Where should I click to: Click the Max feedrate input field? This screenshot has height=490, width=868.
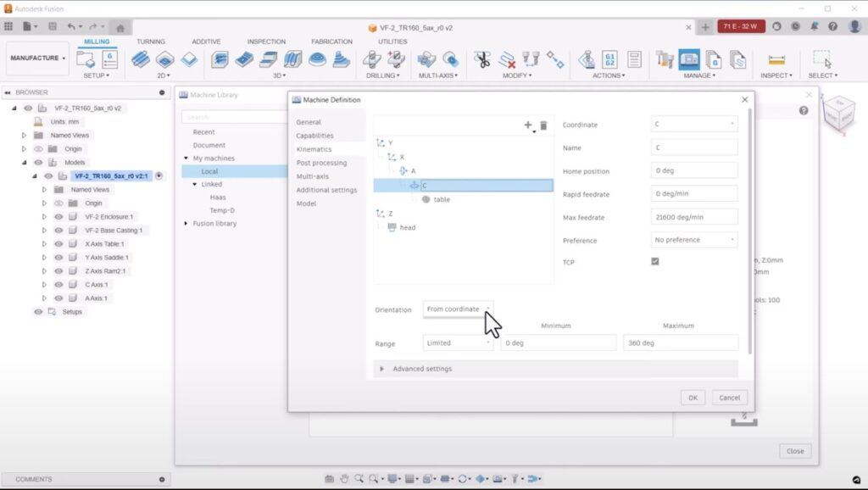(693, 218)
